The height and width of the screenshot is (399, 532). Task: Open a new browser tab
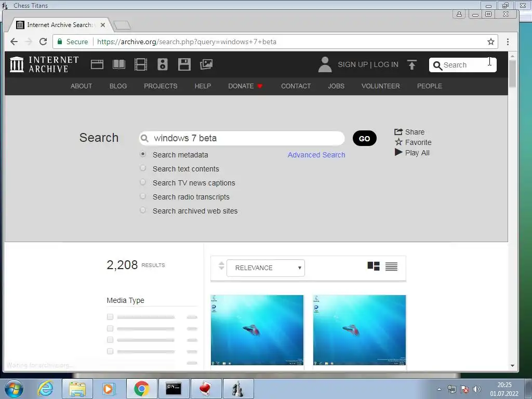[x=122, y=25]
